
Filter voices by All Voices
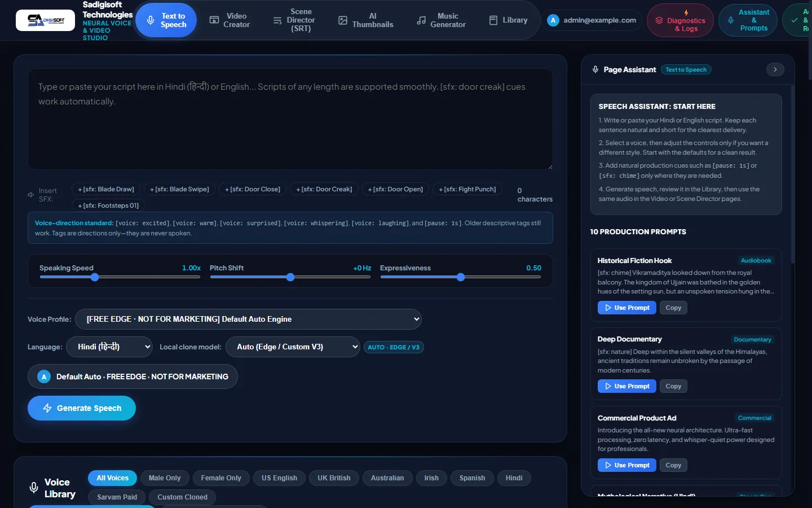pos(112,478)
